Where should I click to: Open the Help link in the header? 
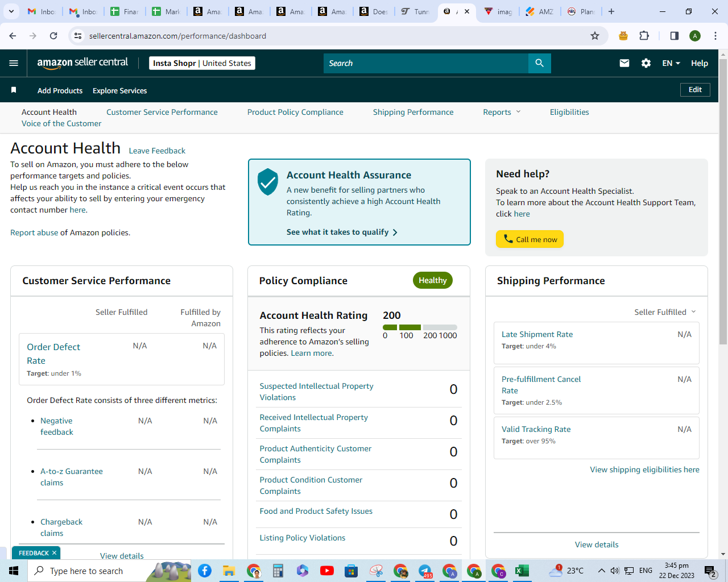(700, 63)
